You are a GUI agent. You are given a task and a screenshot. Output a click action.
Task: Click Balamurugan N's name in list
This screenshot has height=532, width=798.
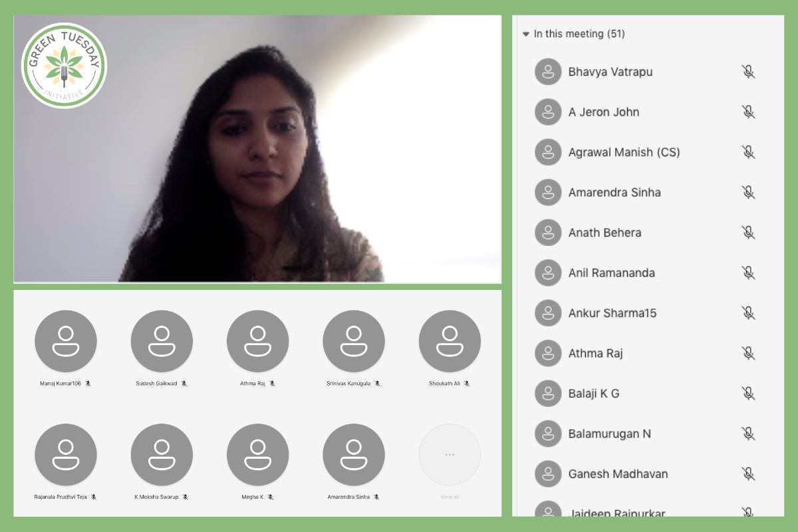click(x=609, y=434)
